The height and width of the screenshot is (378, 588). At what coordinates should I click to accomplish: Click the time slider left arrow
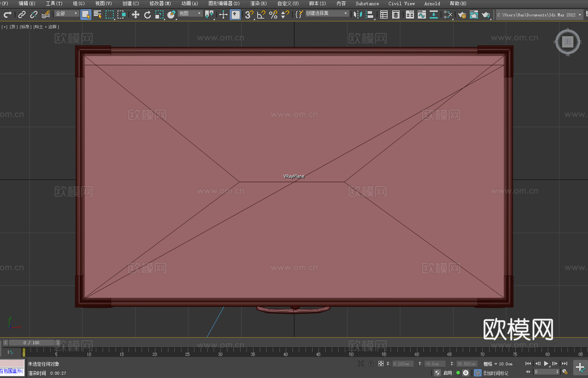coord(6,343)
